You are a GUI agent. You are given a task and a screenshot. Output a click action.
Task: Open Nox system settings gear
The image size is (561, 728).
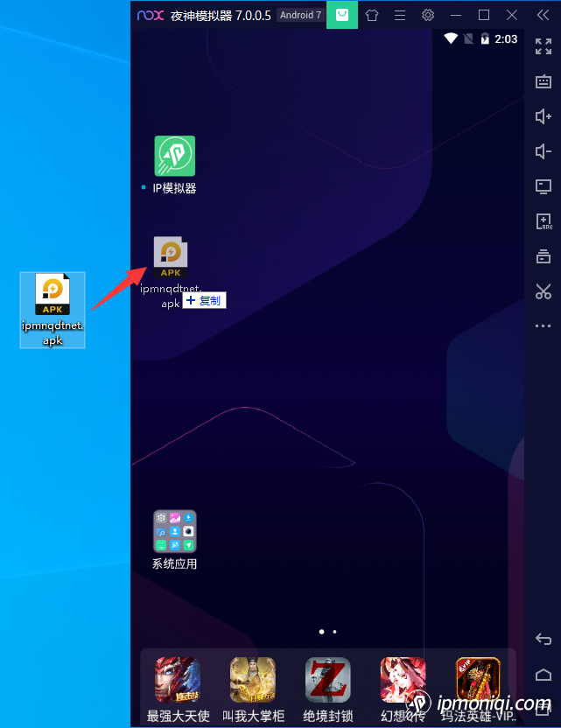coord(428,15)
